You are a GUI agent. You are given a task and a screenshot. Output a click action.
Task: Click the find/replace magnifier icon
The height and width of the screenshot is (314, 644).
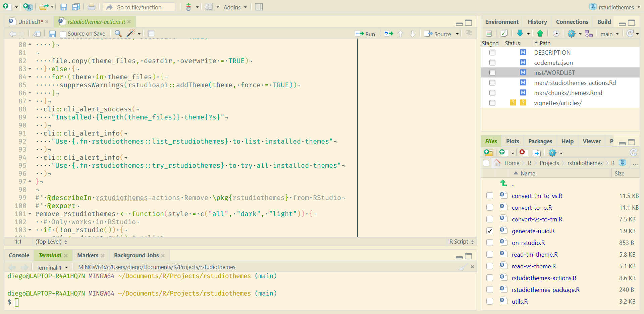click(118, 33)
